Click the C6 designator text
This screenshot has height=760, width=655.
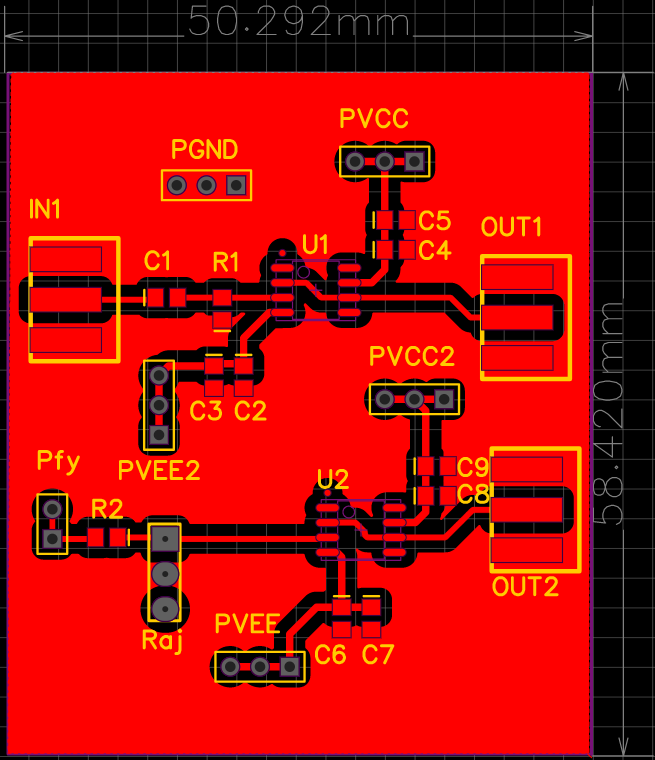pyautogui.click(x=330, y=655)
